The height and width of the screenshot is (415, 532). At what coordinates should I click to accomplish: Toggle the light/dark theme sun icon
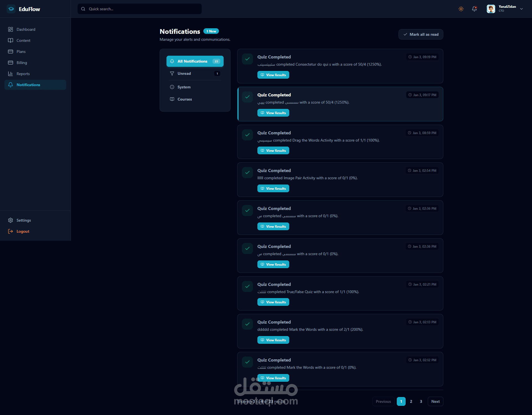coord(461,9)
